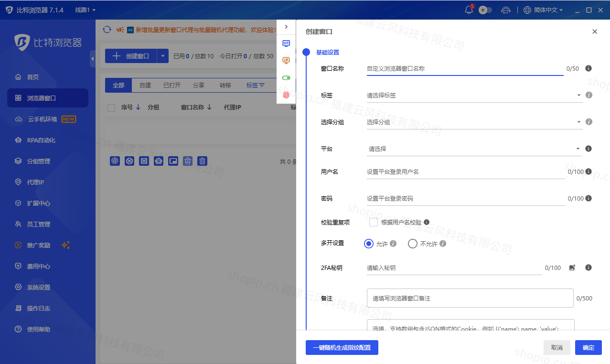Click 一键随机生成指纹配置 button
The image size is (610, 364).
click(x=342, y=348)
